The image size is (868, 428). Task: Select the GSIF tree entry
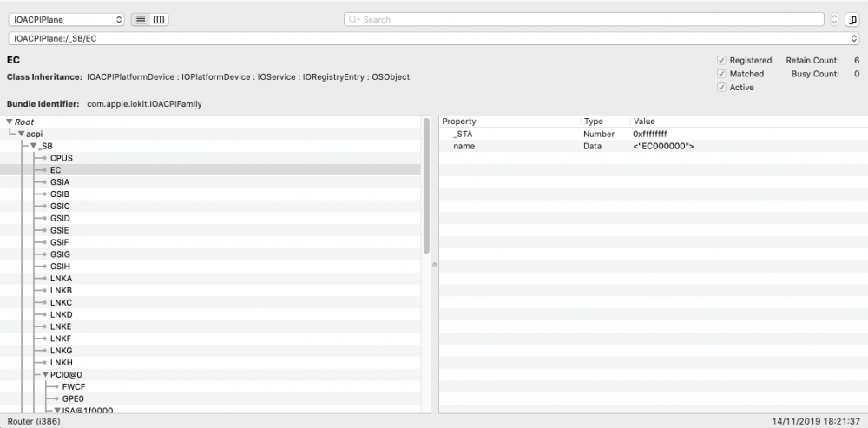[x=59, y=242]
